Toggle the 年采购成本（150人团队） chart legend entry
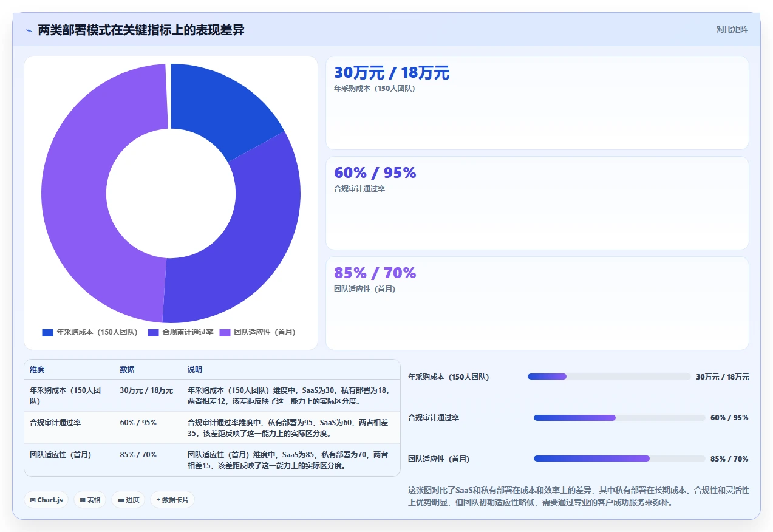Viewport: 773px width, 532px height. (x=90, y=332)
